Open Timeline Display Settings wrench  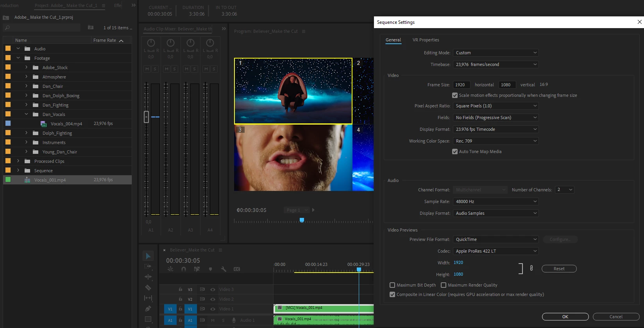(224, 269)
